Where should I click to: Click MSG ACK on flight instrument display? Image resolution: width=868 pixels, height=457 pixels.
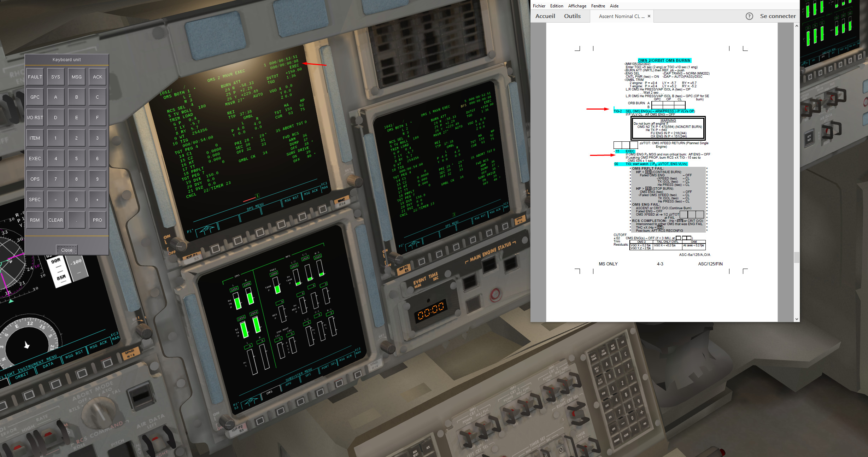pyautogui.click(x=98, y=345)
